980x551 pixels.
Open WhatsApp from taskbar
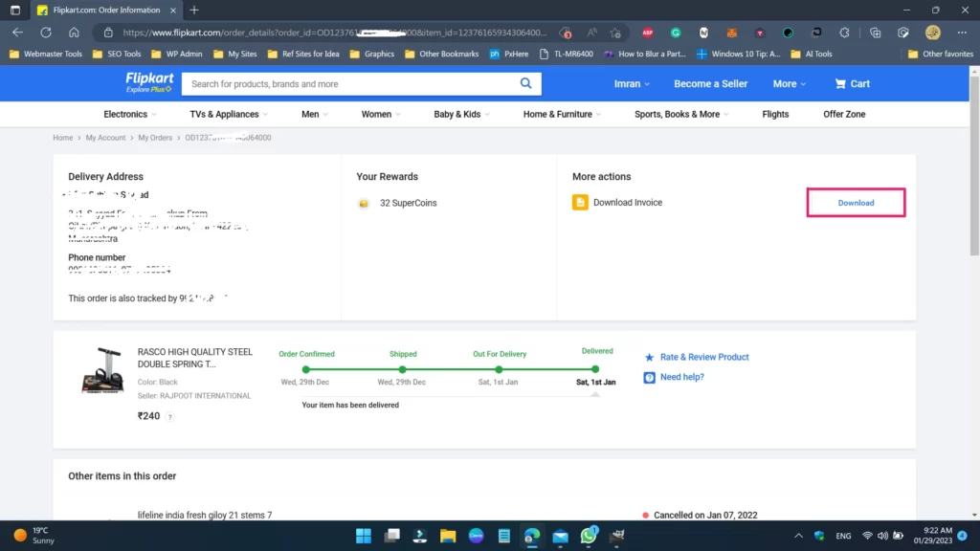[589, 536]
